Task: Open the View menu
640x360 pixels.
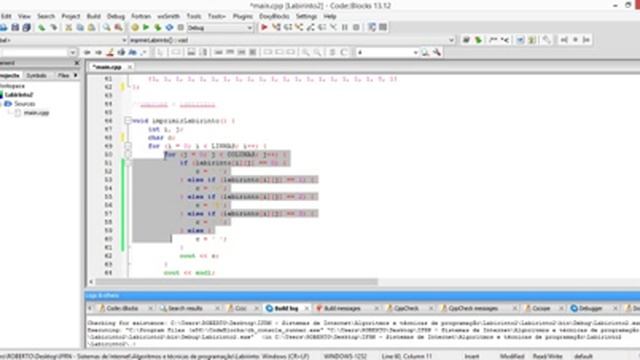Action: click(24, 16)
